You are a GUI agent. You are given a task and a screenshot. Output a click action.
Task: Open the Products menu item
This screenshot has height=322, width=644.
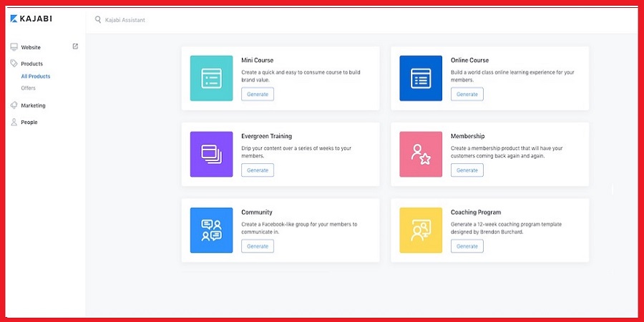click(x=32, y=64)
